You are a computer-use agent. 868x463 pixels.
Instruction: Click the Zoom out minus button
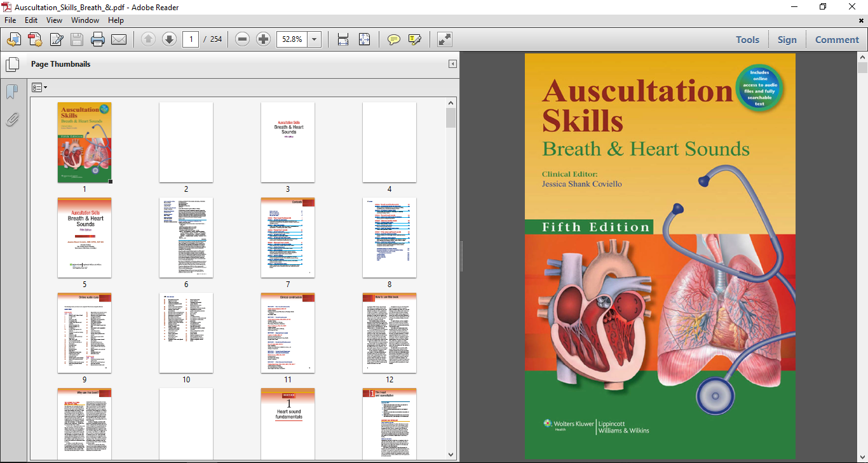coord(242,39)
